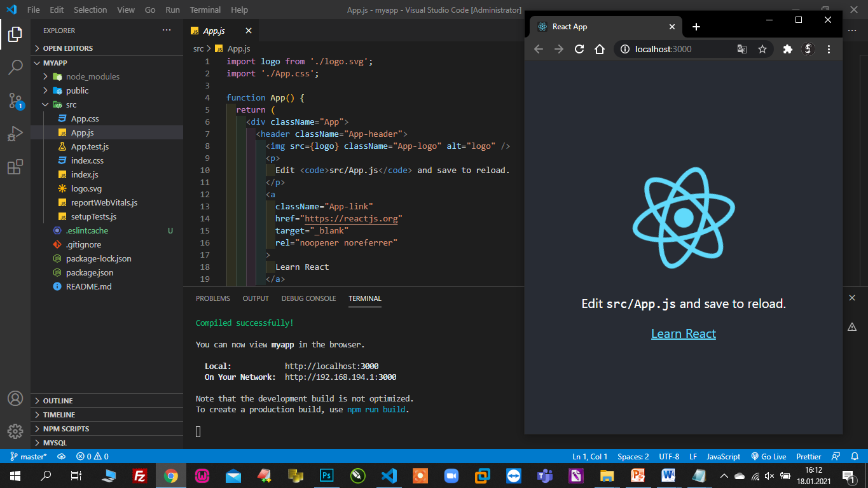Open the Manage gear in activity bar
This screenshot has height=488, width=868.
pos(15,431)
